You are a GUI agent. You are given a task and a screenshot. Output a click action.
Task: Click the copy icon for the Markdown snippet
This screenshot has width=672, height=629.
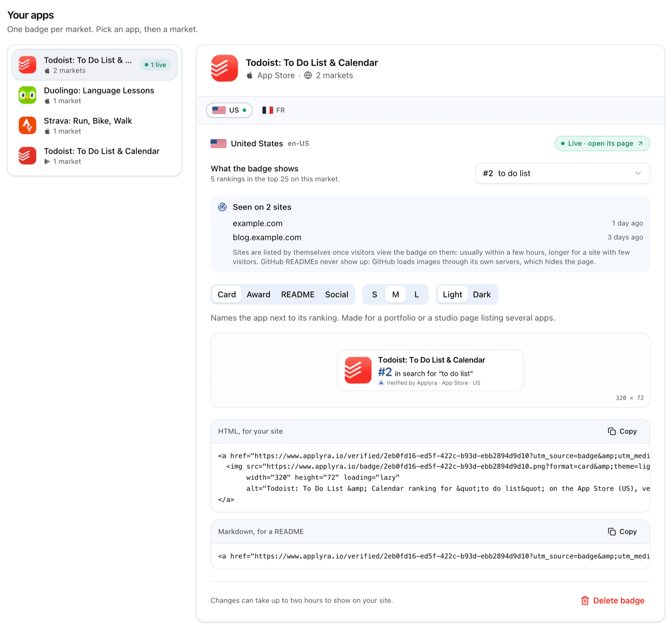tap(612, 532)
